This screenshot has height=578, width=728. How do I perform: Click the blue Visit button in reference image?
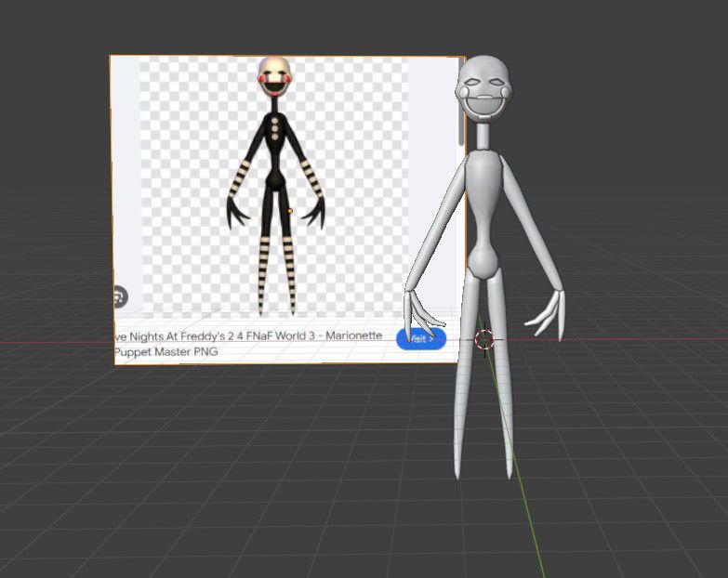pos(421,339)
